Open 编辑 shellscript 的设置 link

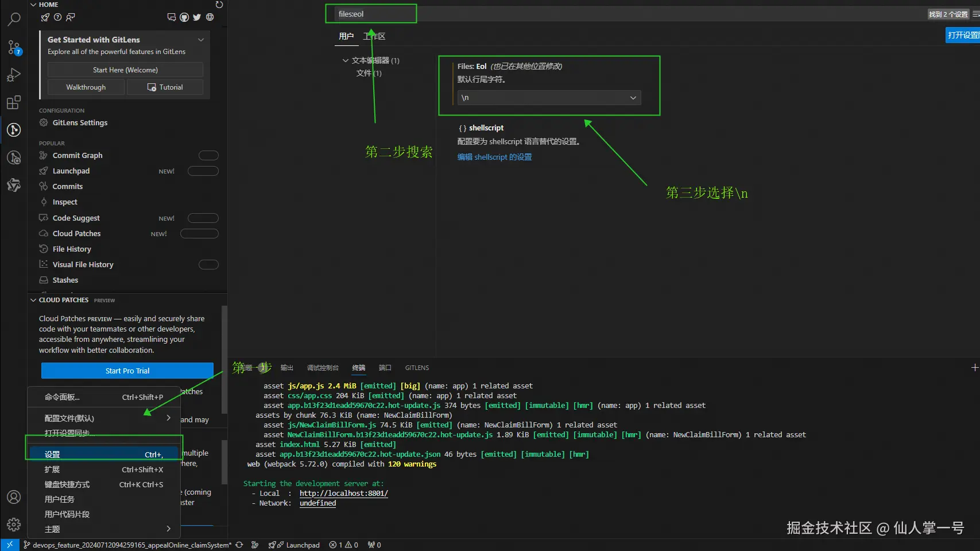(x=494, y=157)
